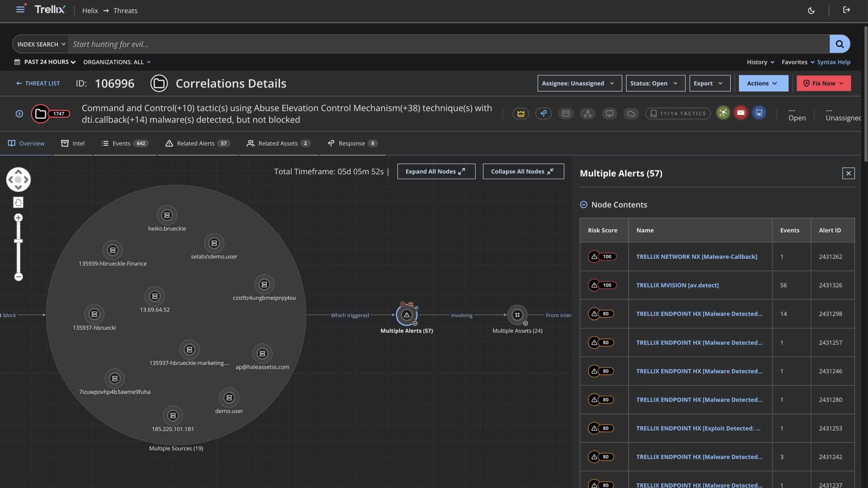Go back to THREAT LIST
This screenshot has height=488, width=868.
tap(38, 83)
